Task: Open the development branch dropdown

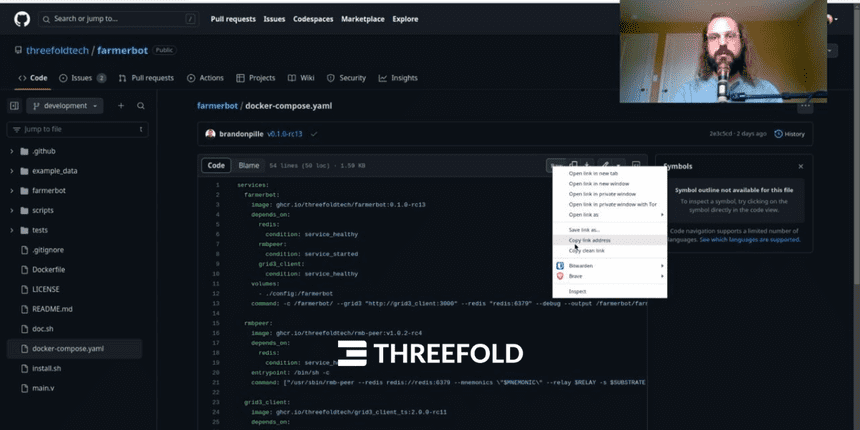Action: (x=65, y=106)
